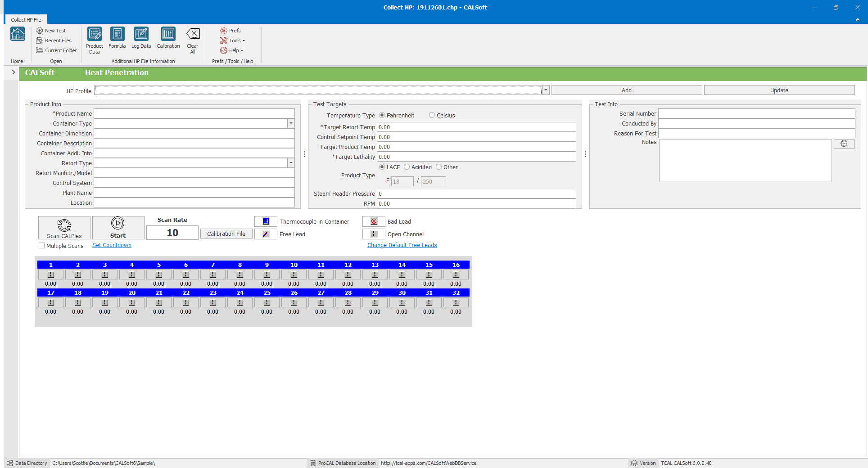Click the Scan Rate value field
868x468 pixels.
click(172, 233)
